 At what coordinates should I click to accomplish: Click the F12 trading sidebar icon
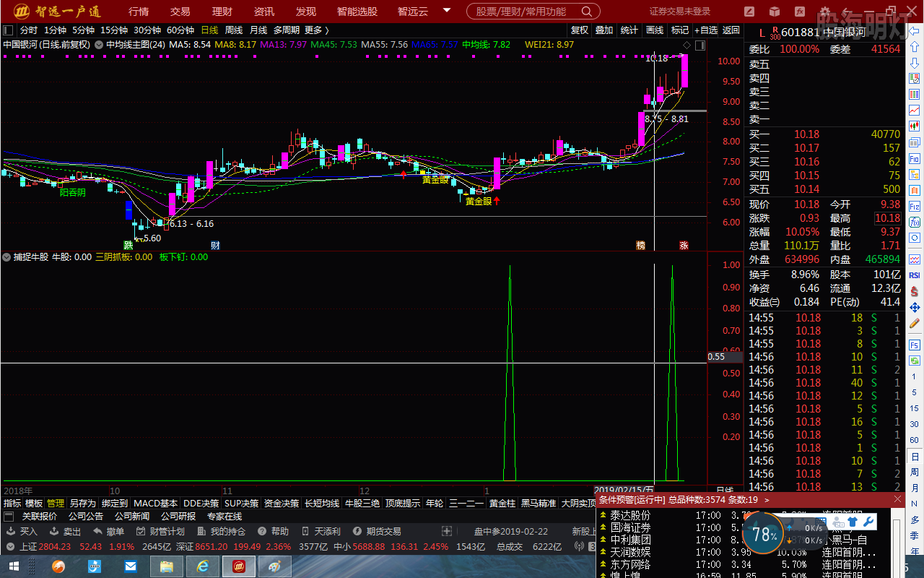click(915, 206)
